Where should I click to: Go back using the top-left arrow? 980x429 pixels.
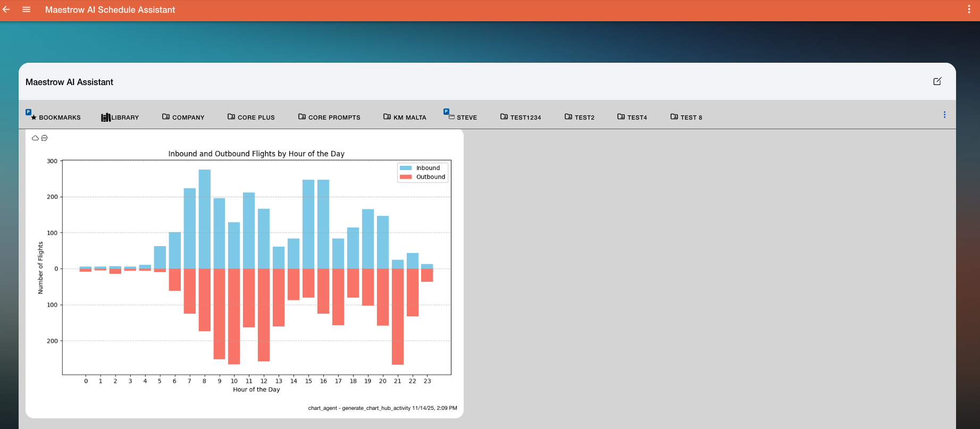6,10
